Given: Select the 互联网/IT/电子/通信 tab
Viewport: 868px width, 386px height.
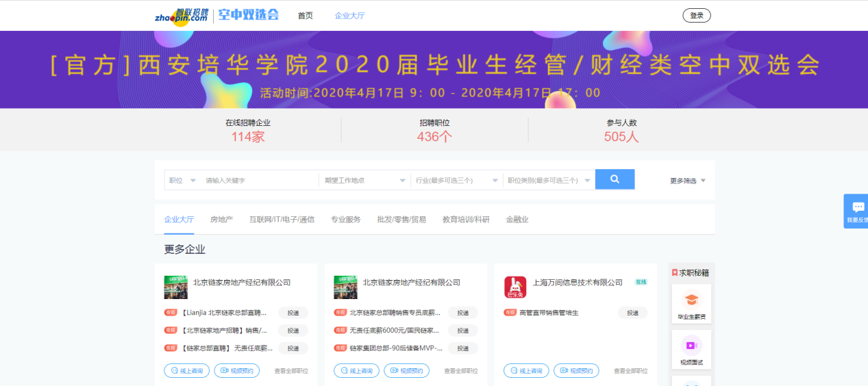Looking at the screenshot, I should tap(282, 220).
